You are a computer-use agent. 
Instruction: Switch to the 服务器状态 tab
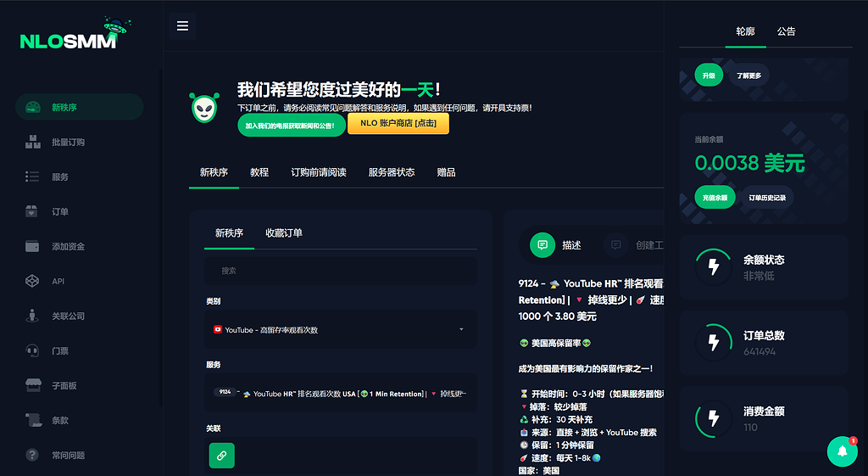coord(392,172)
